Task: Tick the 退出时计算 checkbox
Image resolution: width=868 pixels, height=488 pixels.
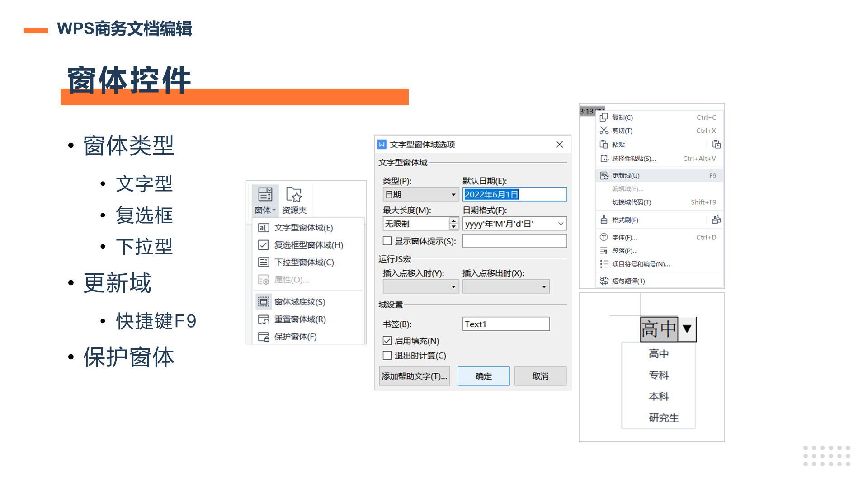Action: coord(387,356)
